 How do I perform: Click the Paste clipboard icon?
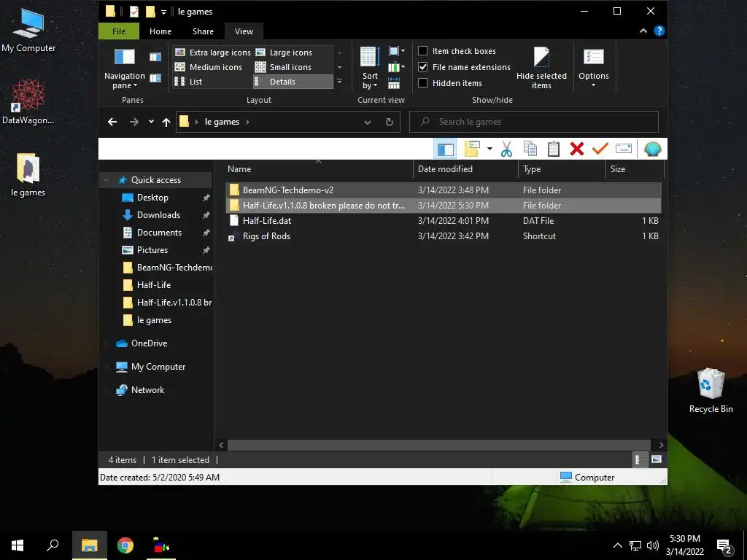coord(553,149)
